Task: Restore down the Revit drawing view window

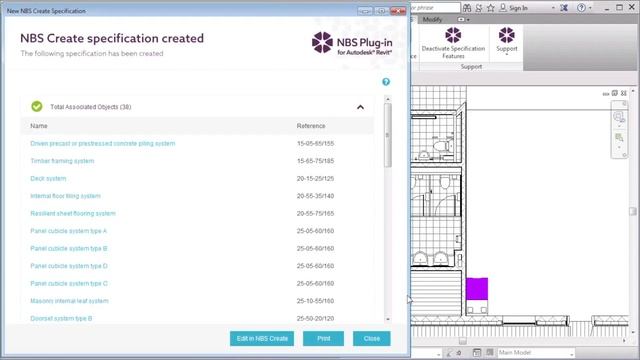Action: pyautogui.click(x=615, y=93)
